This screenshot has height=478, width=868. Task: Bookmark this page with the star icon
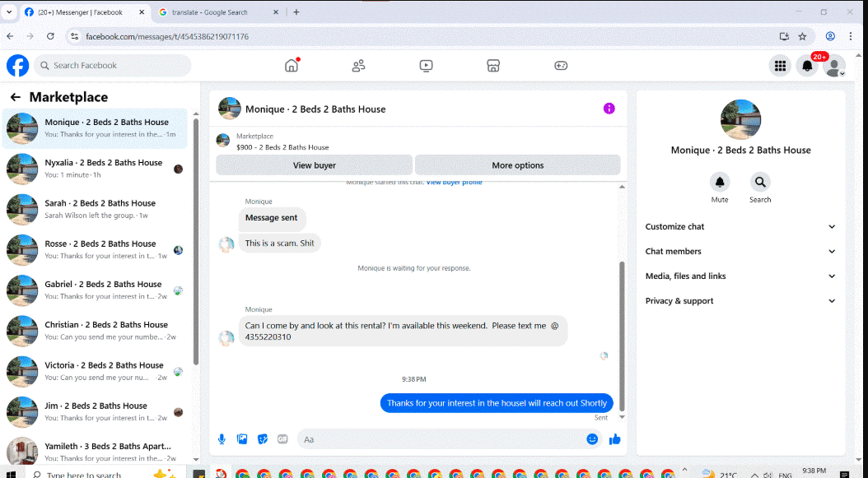(802, 36)
